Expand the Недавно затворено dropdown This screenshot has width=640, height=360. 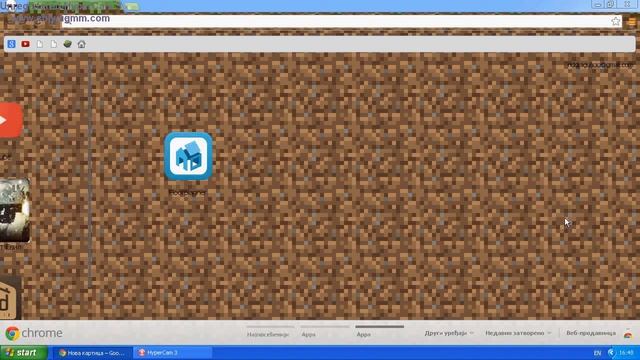tap(518, 333)
